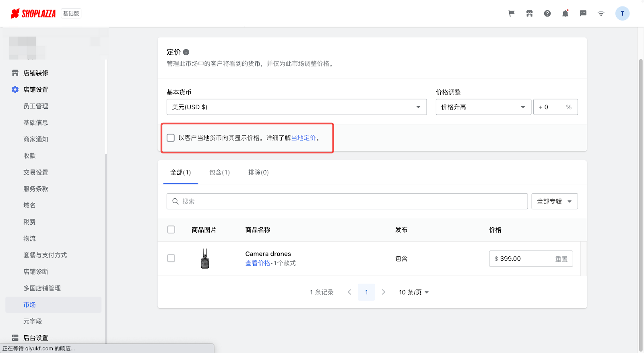This screenshot has height=353, width=644.
Task: Switch to the 包含(1) tab
Action: 219,173
